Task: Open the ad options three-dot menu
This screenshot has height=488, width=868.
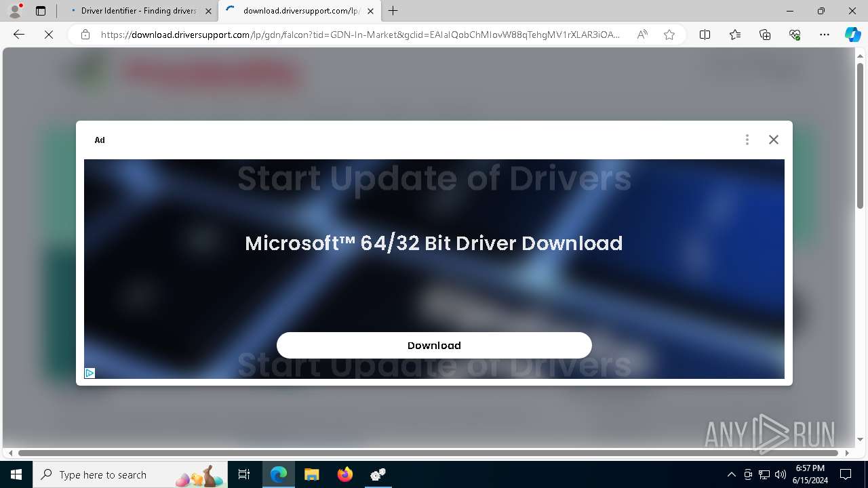Action: 747,140
